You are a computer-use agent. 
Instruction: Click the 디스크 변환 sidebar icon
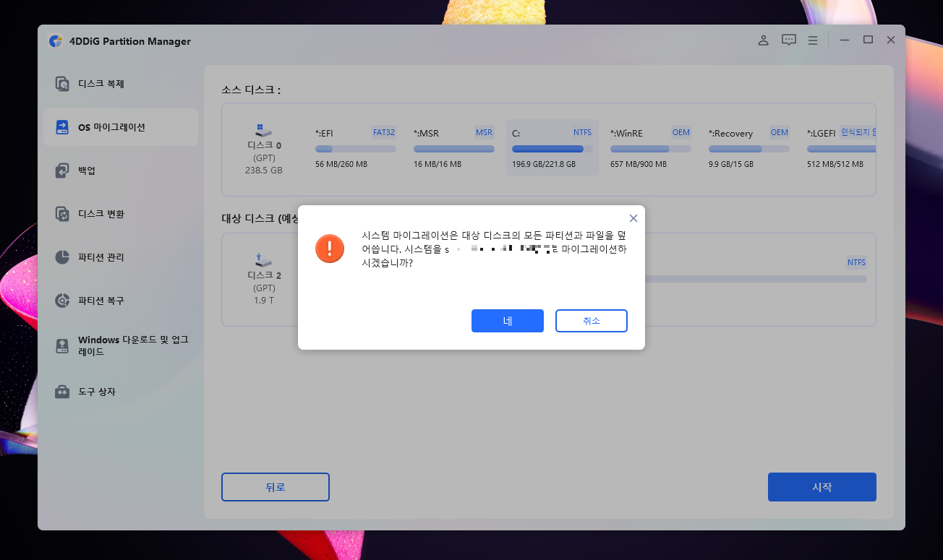tap(63, 214)
